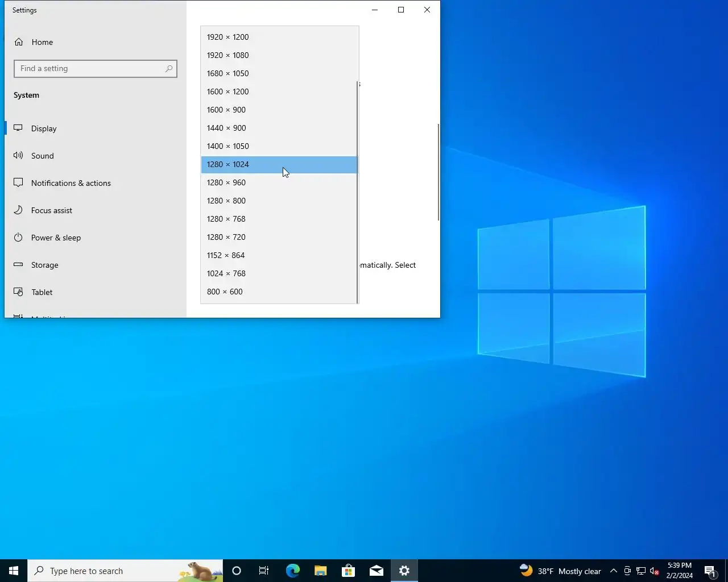Screen dimensions: 728x582
Task: Open Cortana from the taskbar
Action: tap(237, 571)
